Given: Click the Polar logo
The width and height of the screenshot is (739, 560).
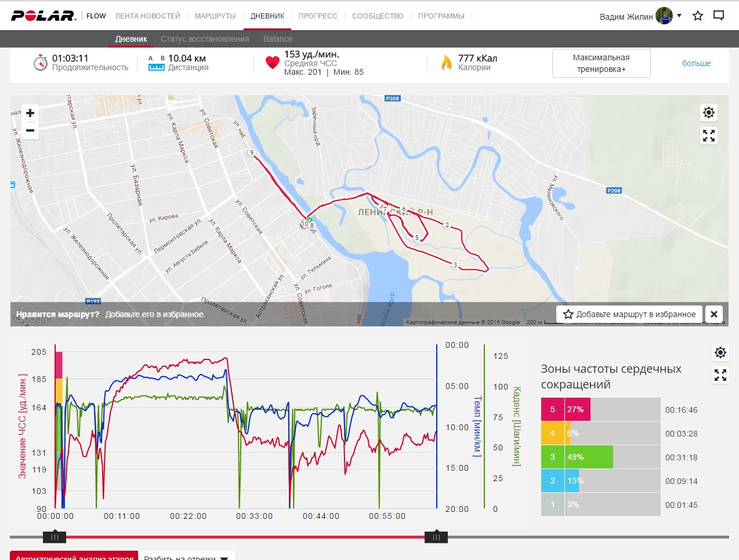Looking at the screenshot, I should [44, 16].
